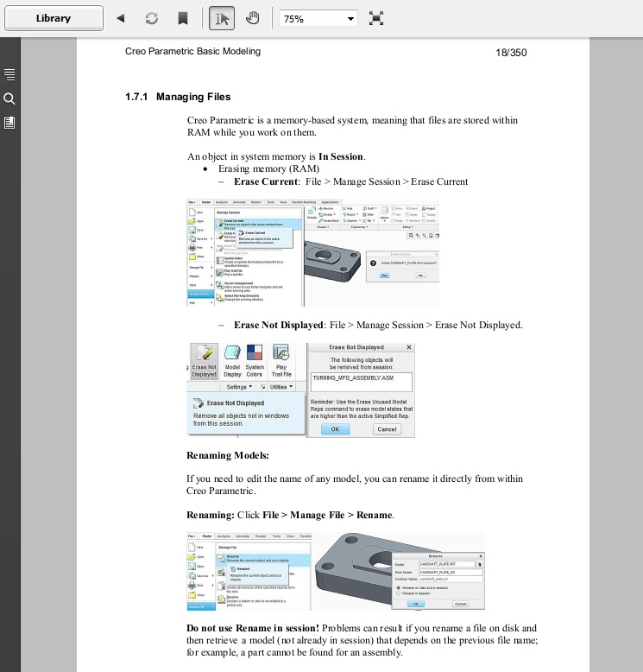Screen dimensions: 643x672
Task: Click the Renaming Models: subheading
Action: point(228,455)
